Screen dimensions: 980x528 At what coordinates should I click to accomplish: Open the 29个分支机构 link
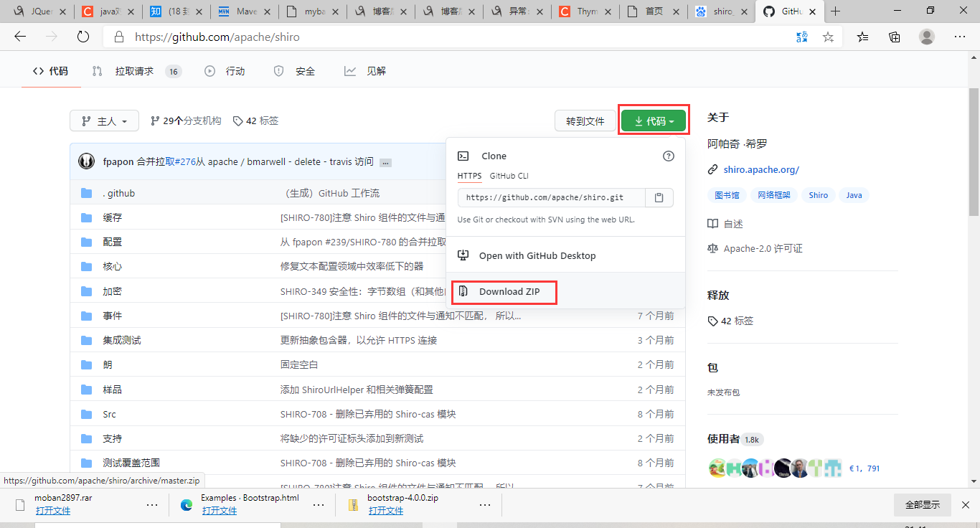[x=186, y=121]
